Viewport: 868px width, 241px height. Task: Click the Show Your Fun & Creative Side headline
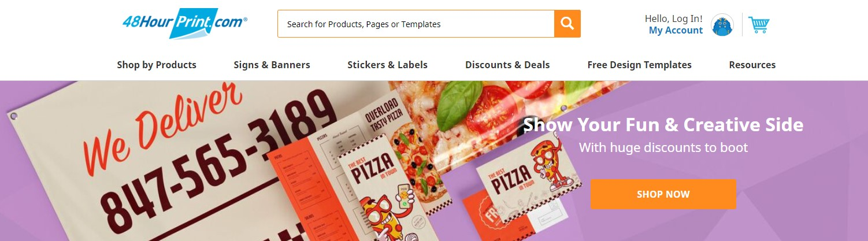[x=663, y=125]
